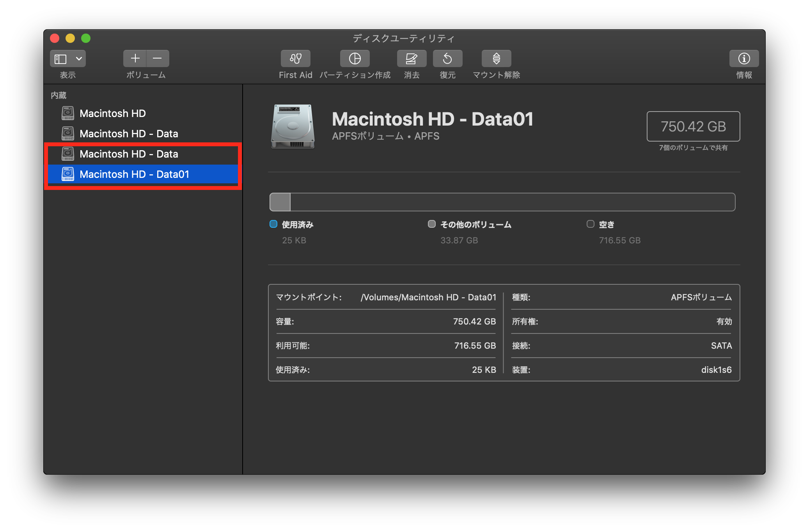Viewport: 809px width, 532px height.
Task: Select the second Macintosh HD - Data volume
Action: [x=129, y=154]
